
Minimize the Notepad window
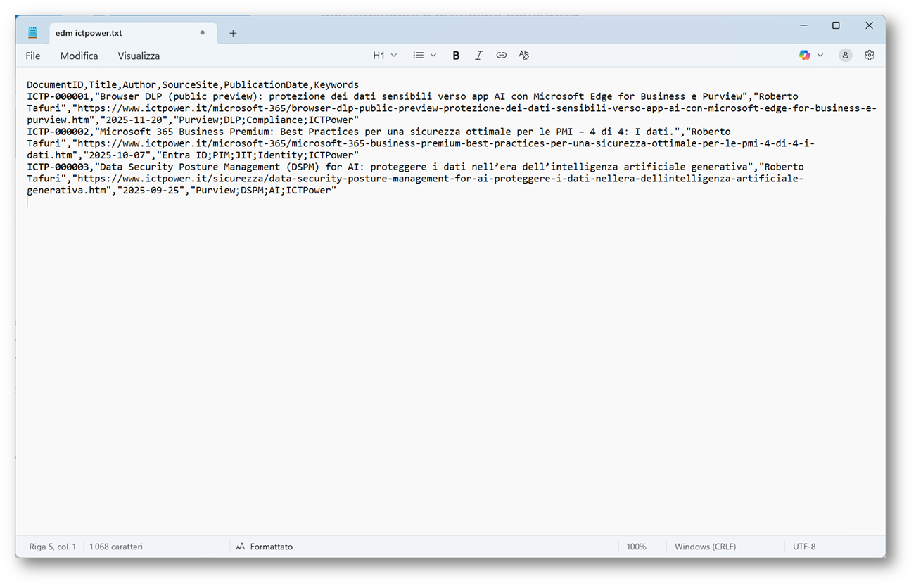pos(803,25)
